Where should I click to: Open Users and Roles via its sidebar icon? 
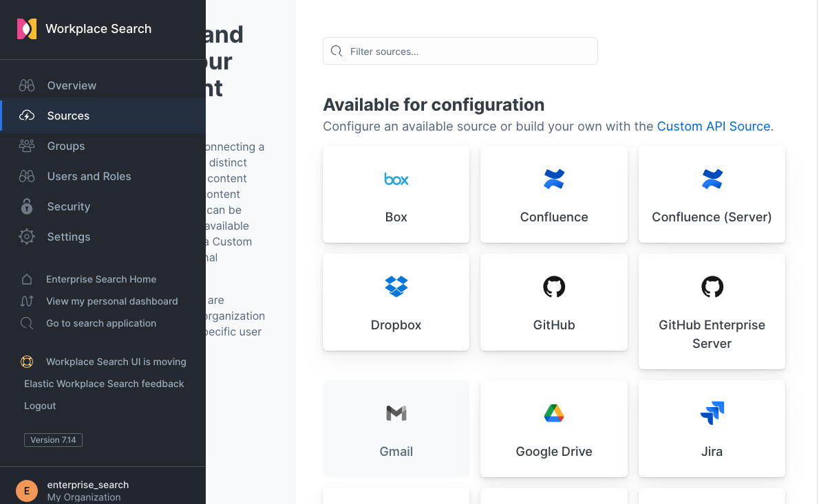pos(26,176)
